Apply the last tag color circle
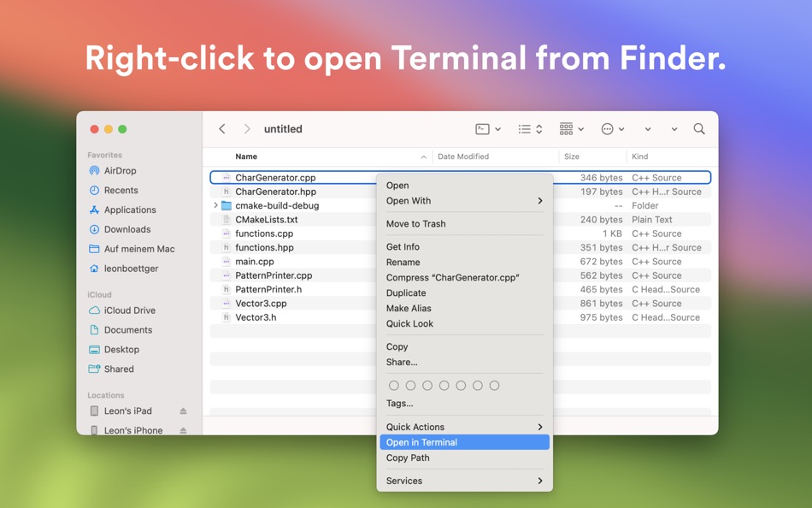 tap(494, 385)
